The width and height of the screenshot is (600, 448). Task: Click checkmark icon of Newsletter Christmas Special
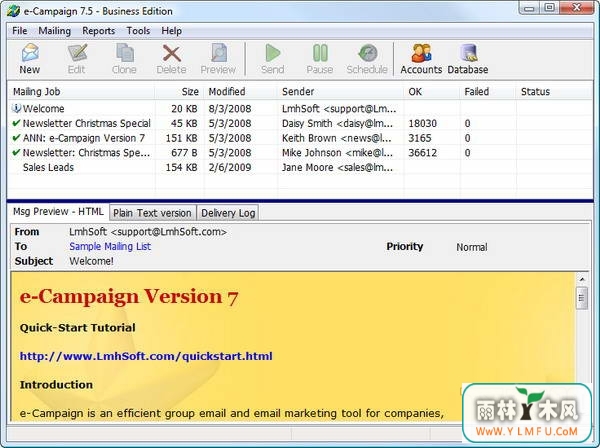point(16,123)
